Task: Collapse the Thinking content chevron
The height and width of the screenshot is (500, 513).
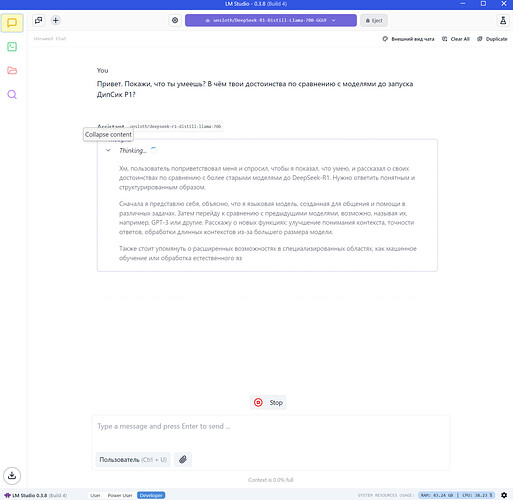Action: point(108,150)
